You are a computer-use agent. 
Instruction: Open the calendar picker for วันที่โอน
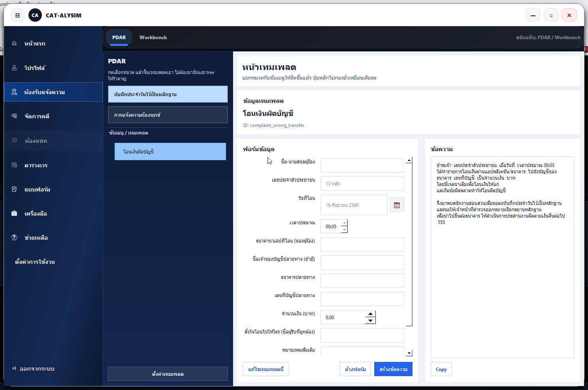point(397,205)
